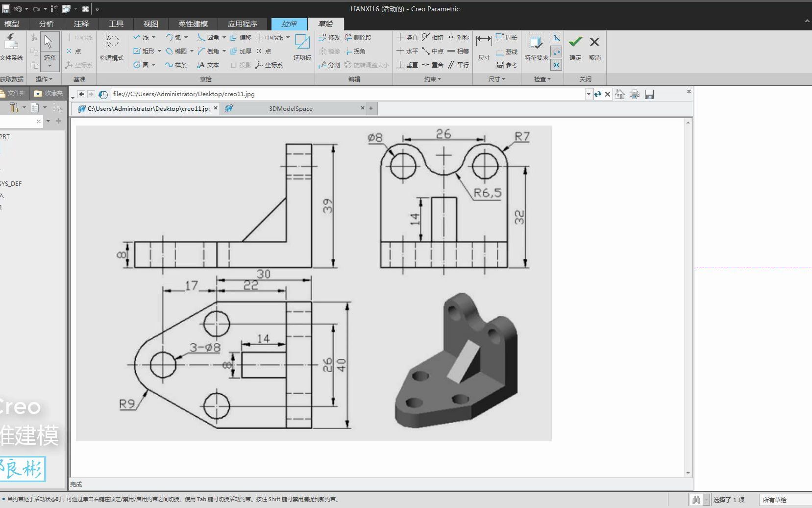Choose the 椭圆 ellipse tool
The height and width of the screenshot is (508, 812).
[176, 51]
